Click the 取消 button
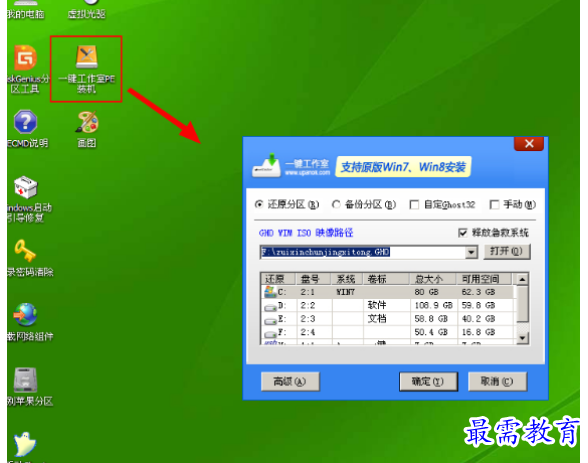Viewport: 588px width, 463px height. [x=498, y=382]
